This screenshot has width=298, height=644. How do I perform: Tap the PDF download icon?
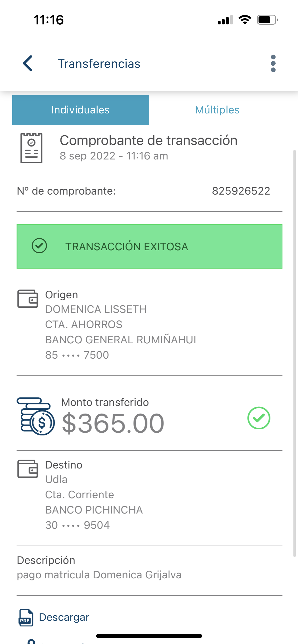click(x=26, y=618)
